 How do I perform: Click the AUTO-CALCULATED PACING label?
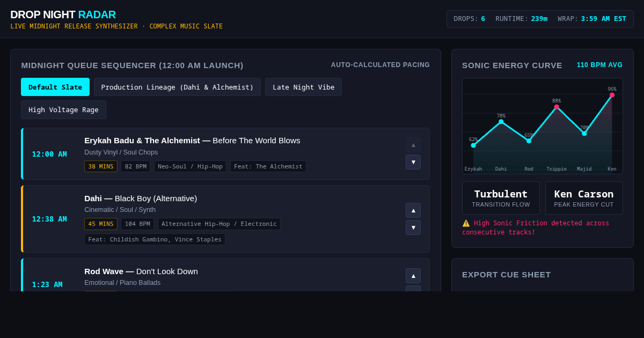380,65
